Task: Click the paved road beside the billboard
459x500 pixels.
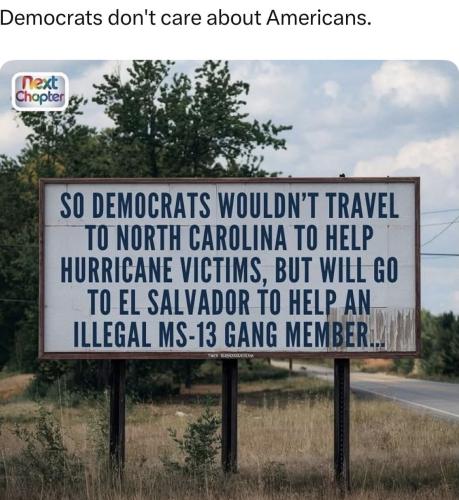Action: pyautogui.click(x=405, y=392)
